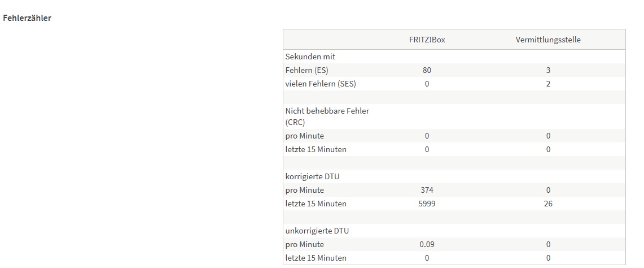Click FRITZ!Box errored seconds value 80
This screenshot has height=268, width=644.
427,70
